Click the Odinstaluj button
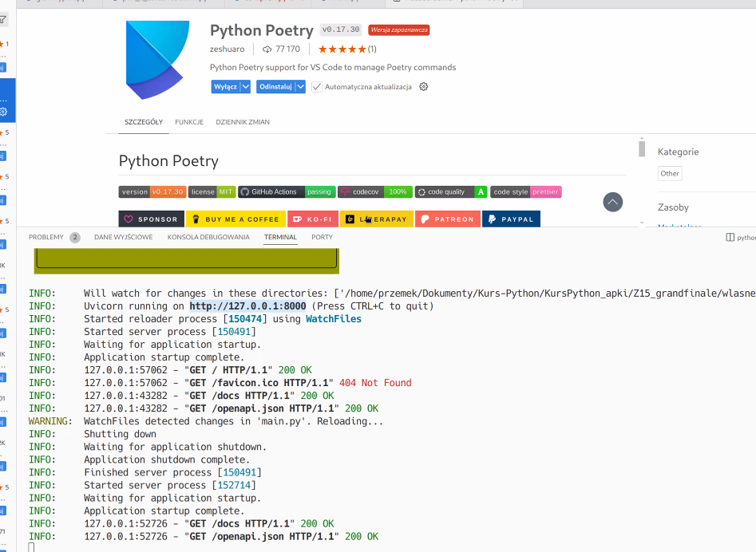 275,87
